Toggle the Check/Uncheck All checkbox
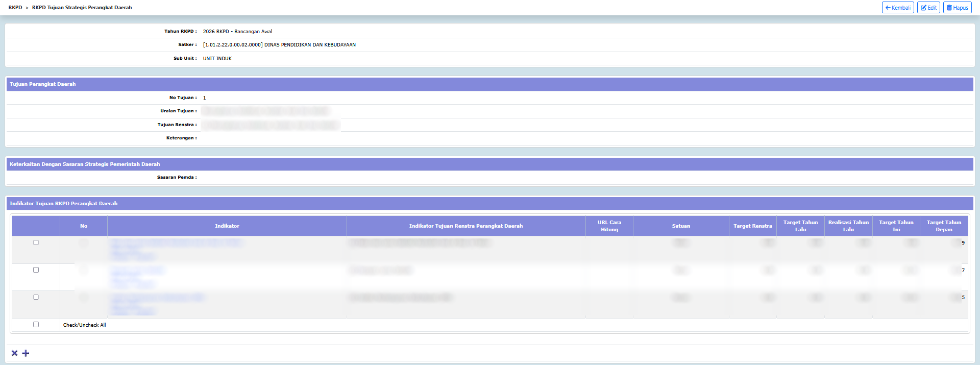The height and width of the screenshot is (365, 980). click(36, 324)
